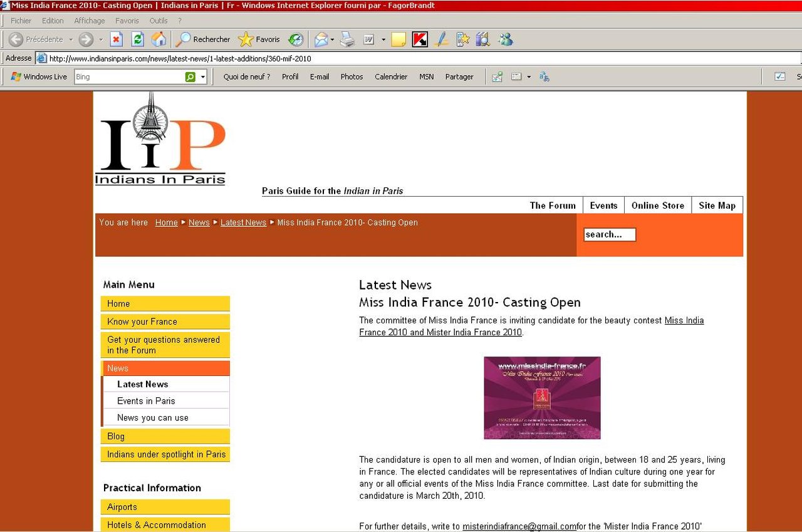Click the page icon in address bar
802x532 pixels.
[42, 58]
